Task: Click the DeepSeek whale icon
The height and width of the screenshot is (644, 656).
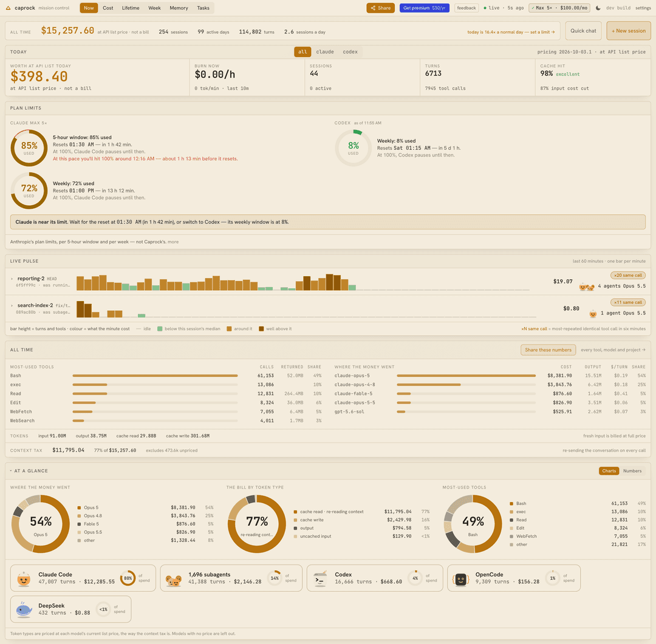Action: (x=24, y=610)
